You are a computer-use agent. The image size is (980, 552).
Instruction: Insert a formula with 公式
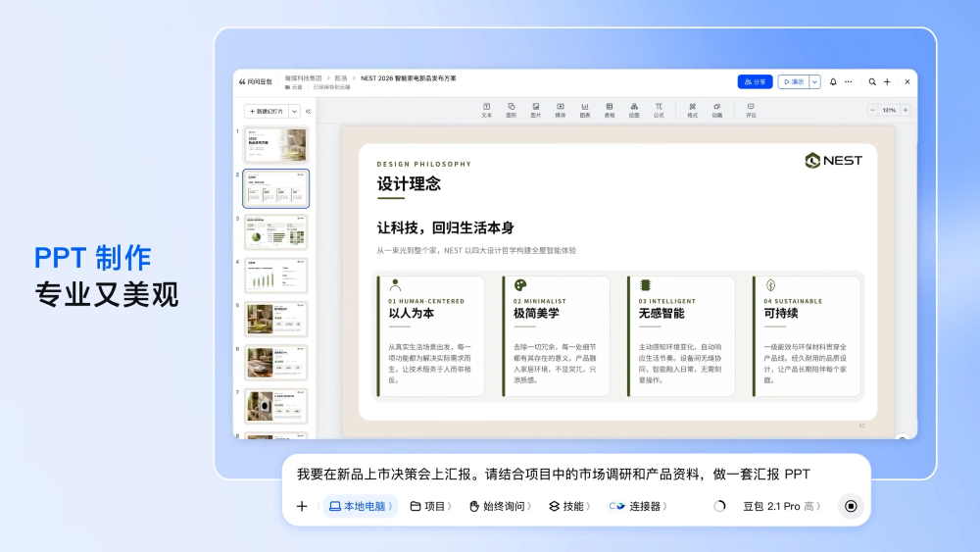click(659, 110)
